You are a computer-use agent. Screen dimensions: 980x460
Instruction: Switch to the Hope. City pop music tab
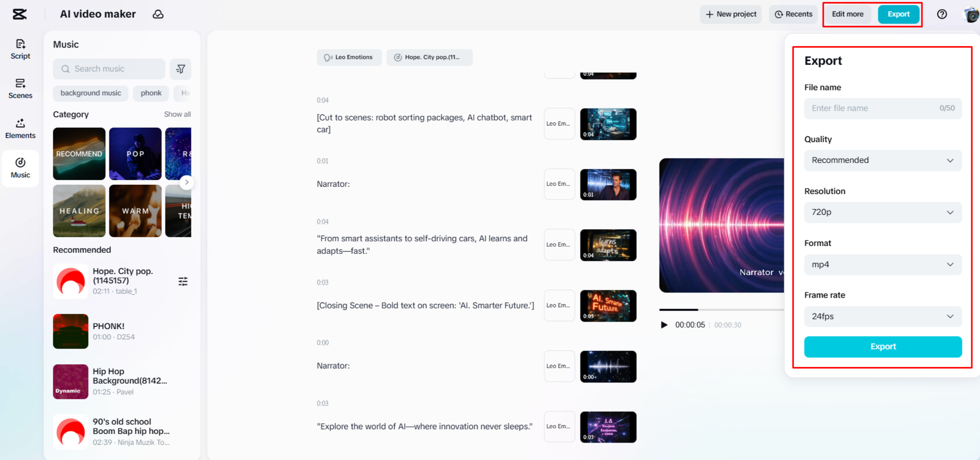[429, 57]
